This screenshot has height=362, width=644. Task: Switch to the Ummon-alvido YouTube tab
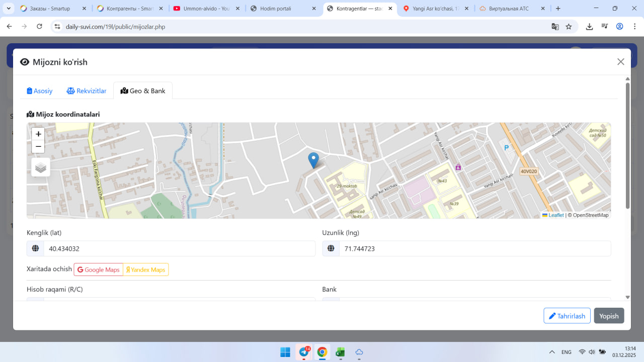[x=206, y=9]
